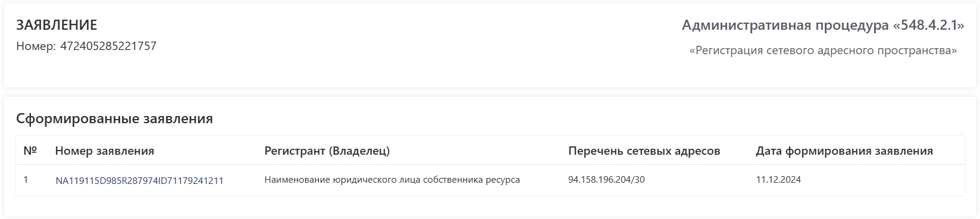The width and height of the screenshot is (980, 219).
Task: Open application link NA119115D985R287974ID71179241211
Action: pyautogui.click(x=139, y=180)
